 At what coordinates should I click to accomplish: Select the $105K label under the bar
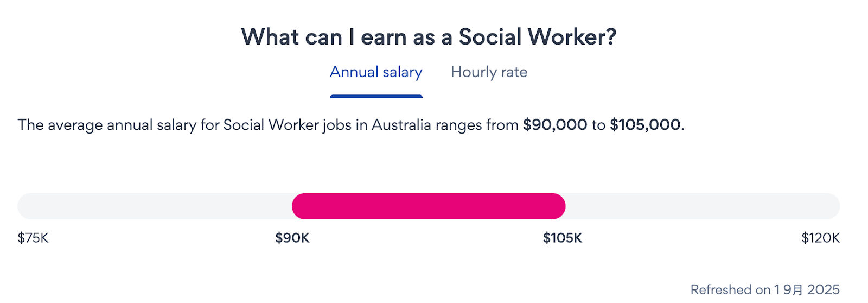[563, 238]
